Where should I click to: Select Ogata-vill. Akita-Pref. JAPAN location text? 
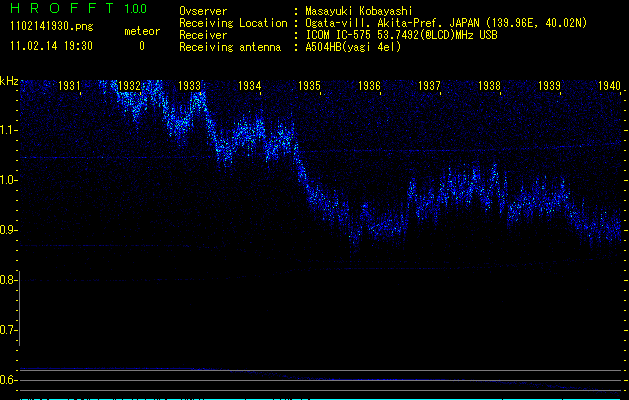pyautogui.click(x=446, y=23)
